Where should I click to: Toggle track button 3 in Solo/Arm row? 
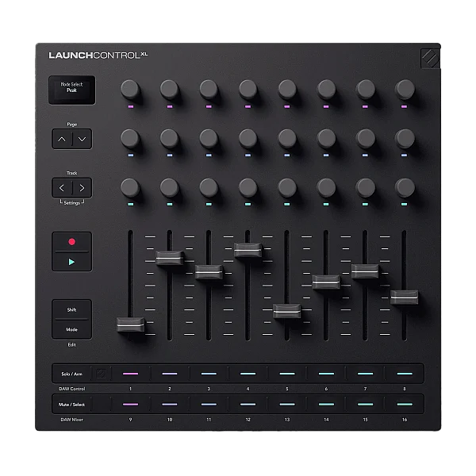click(x=209, y=374)
